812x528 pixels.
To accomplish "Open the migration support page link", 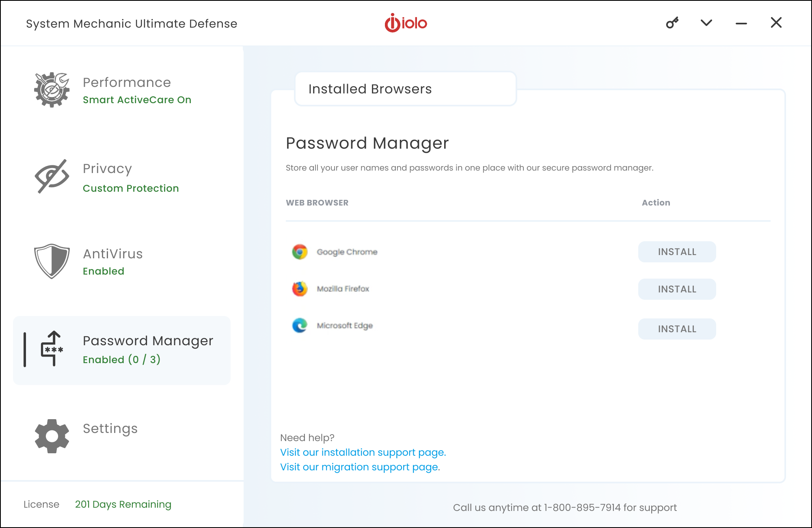I will point(359,467).
